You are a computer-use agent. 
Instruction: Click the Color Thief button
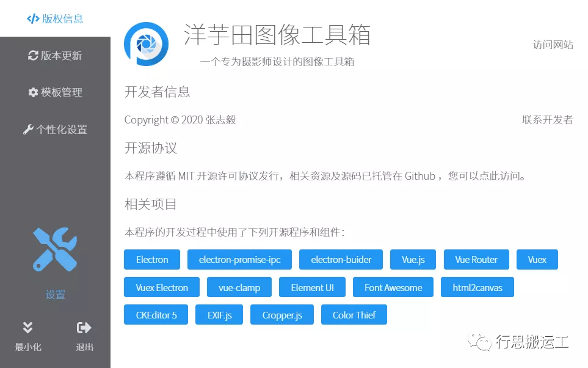pos(354,315)
